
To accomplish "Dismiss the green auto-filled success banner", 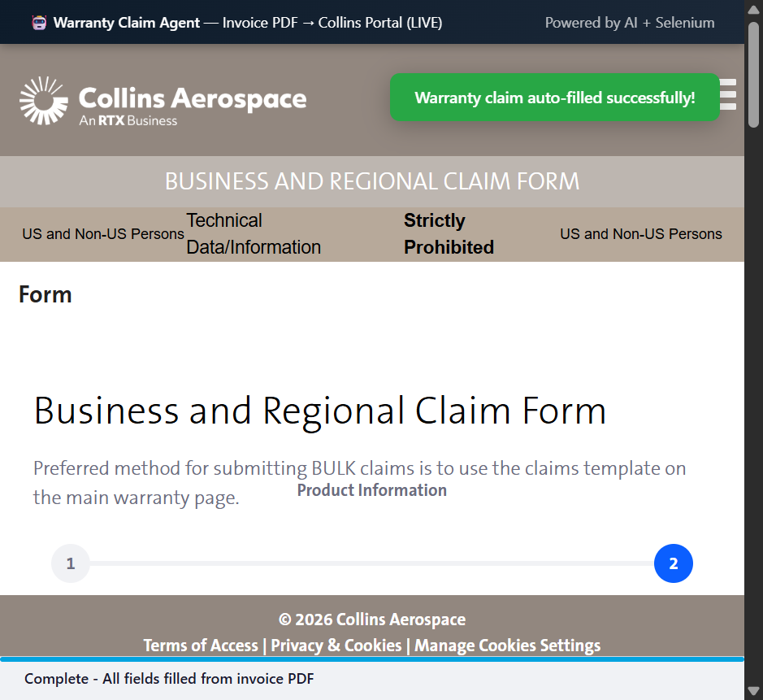I will [554, 97].
